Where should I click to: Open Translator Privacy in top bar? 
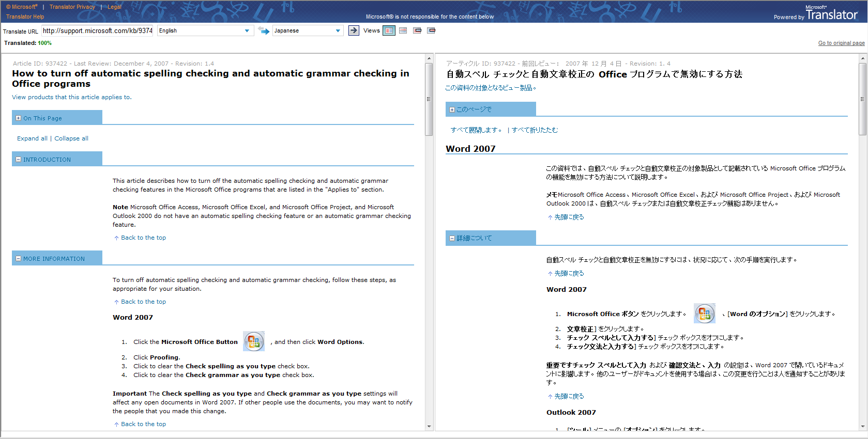[x=72, y=7]
